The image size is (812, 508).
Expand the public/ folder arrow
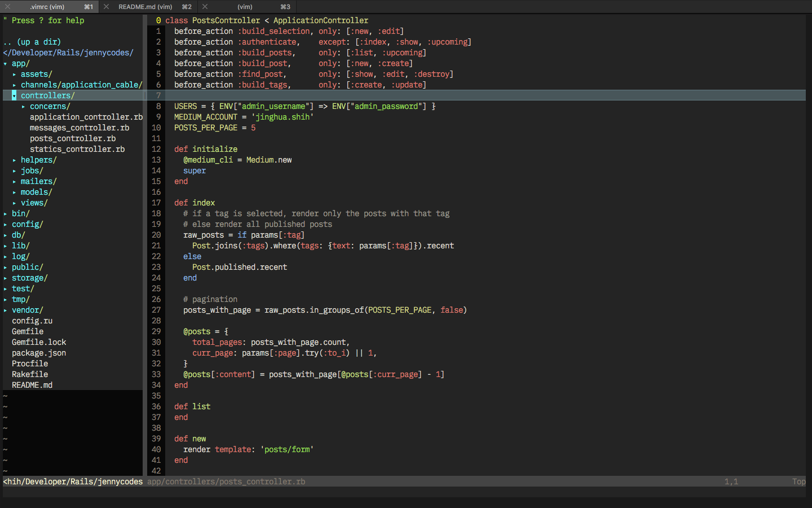[5, 268]
